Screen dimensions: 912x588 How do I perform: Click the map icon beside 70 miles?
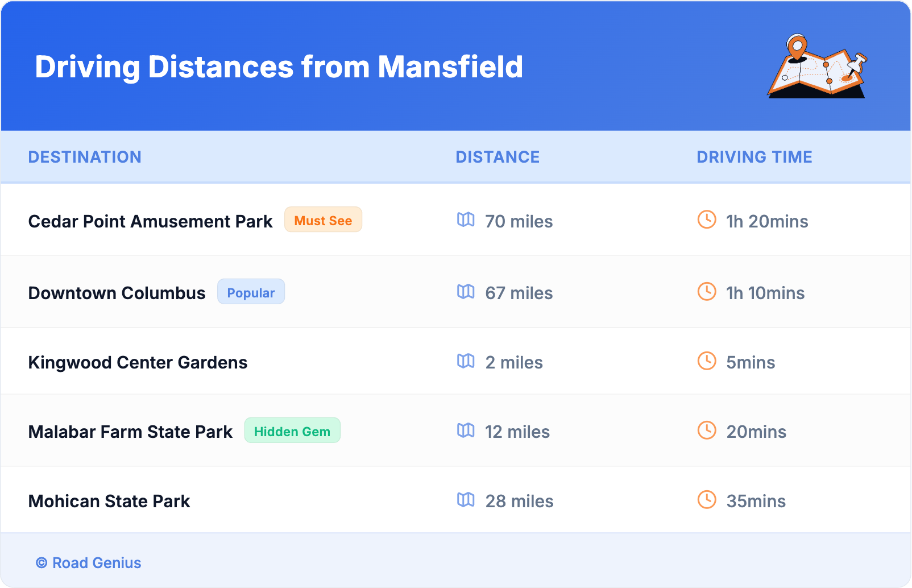click(x=466, y=220)
